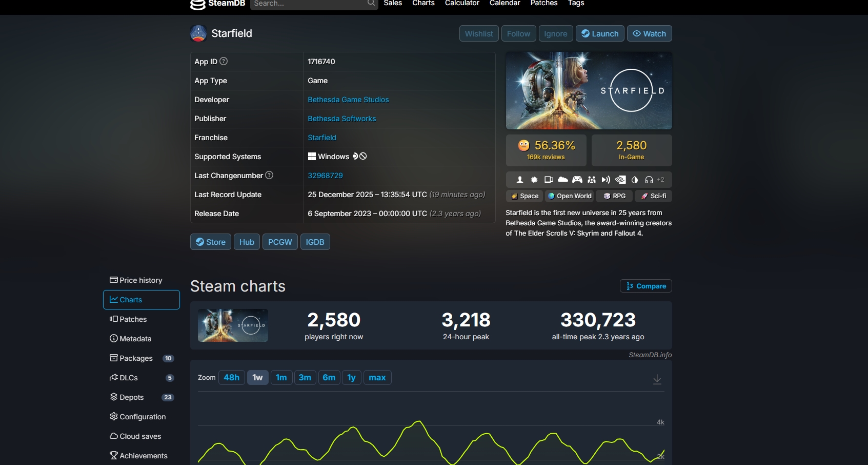Select the Space tag

[524, 196]
